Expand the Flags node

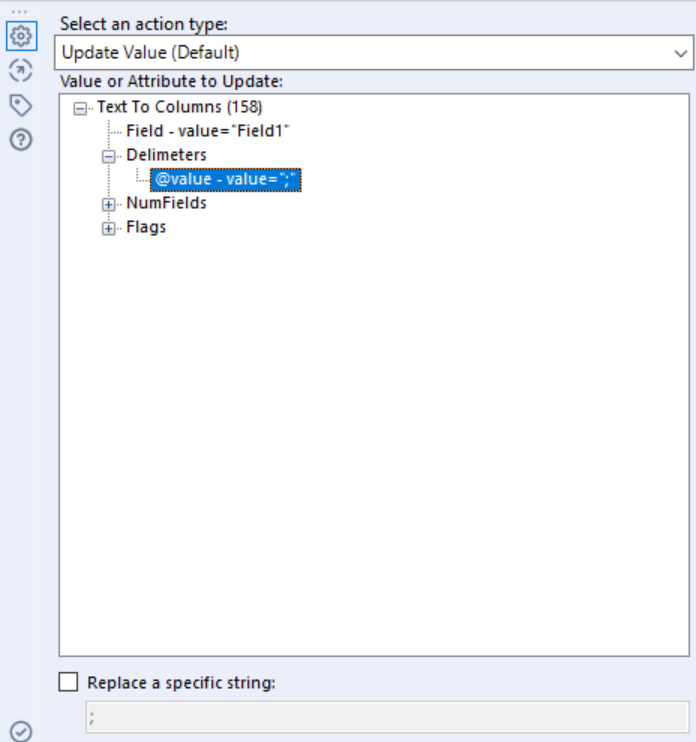click(109, 229)
